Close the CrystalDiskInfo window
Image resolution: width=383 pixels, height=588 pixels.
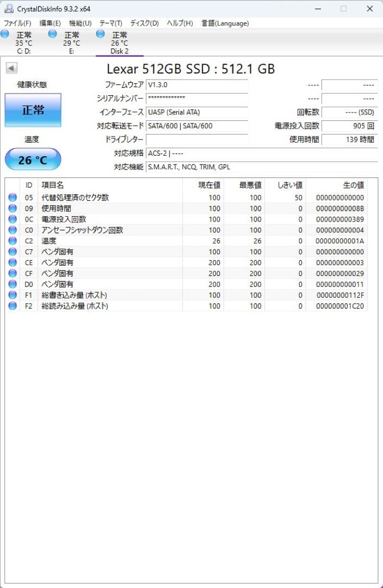pyautogui.click(x=369, y=9)
